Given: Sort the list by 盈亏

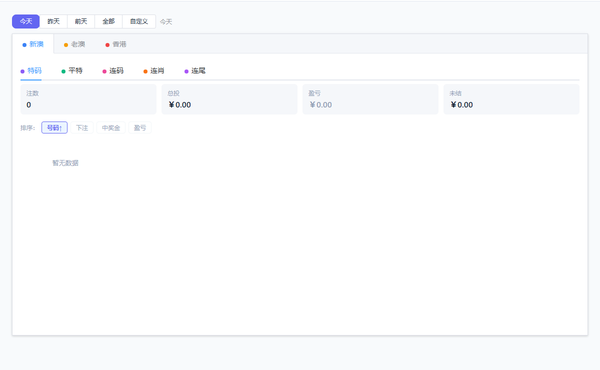Looking at the screenshot, I should click(x=140, y=128).
